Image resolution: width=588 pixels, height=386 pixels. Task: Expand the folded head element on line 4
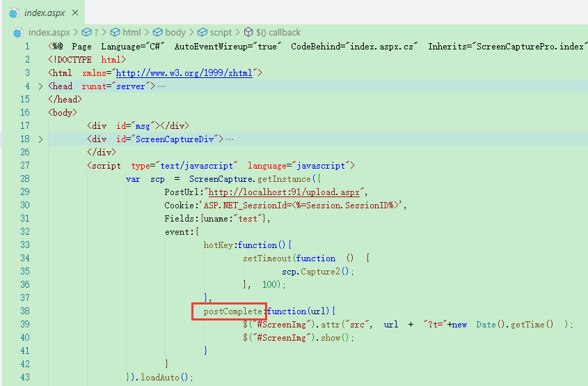click(x=40, y=86)
